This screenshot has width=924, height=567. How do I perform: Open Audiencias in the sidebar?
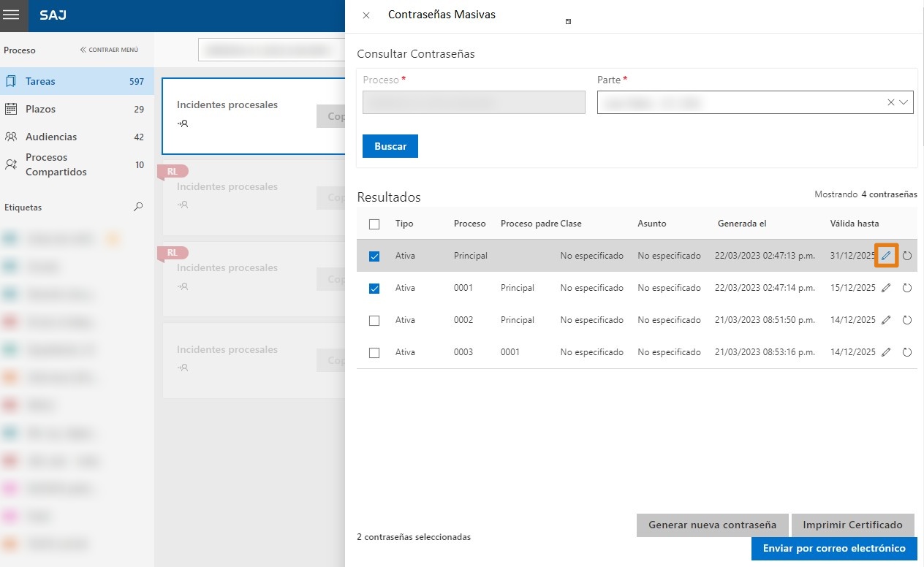coord(77,137)
